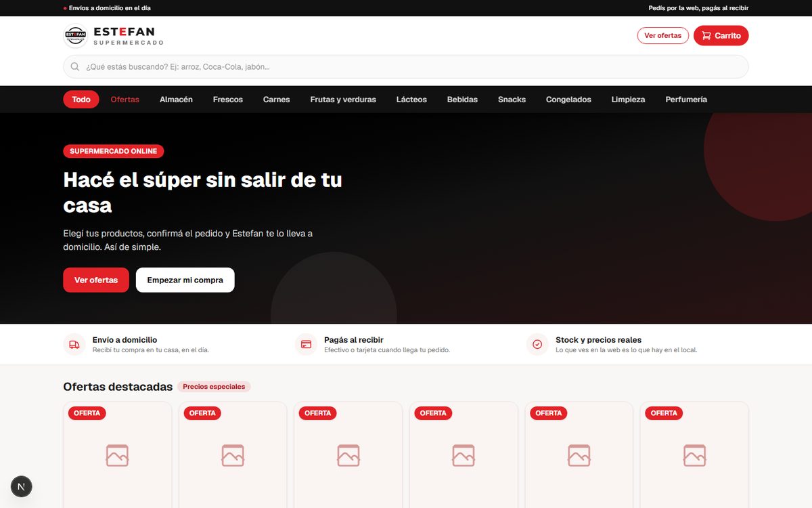The image size is (812, 508).
Task: Open the third featured offer image placeholder
Action: click(348, 455)
